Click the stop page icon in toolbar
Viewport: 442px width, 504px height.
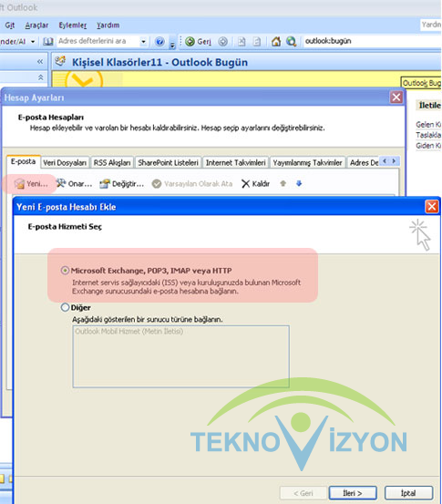242,41
